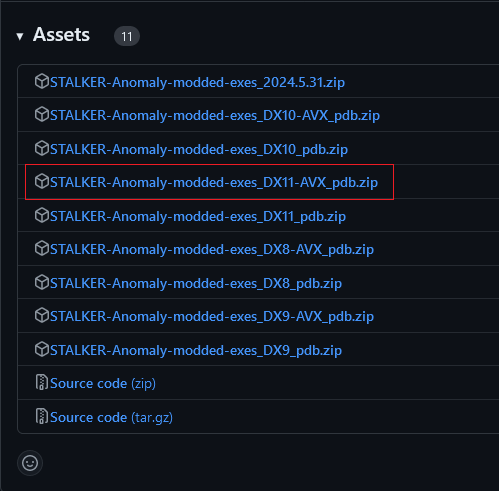Download the DX11_pdb.zip file

point(198,217)
